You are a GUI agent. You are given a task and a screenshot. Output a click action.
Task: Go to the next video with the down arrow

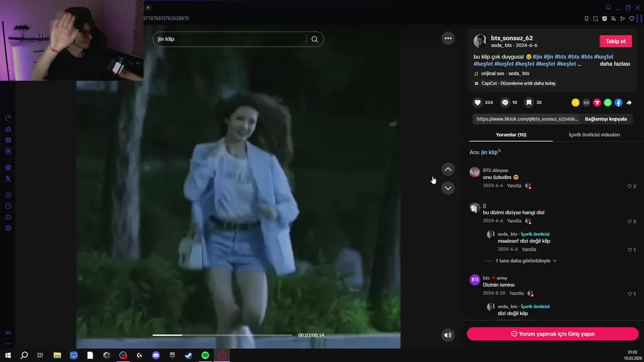(448, 188)
